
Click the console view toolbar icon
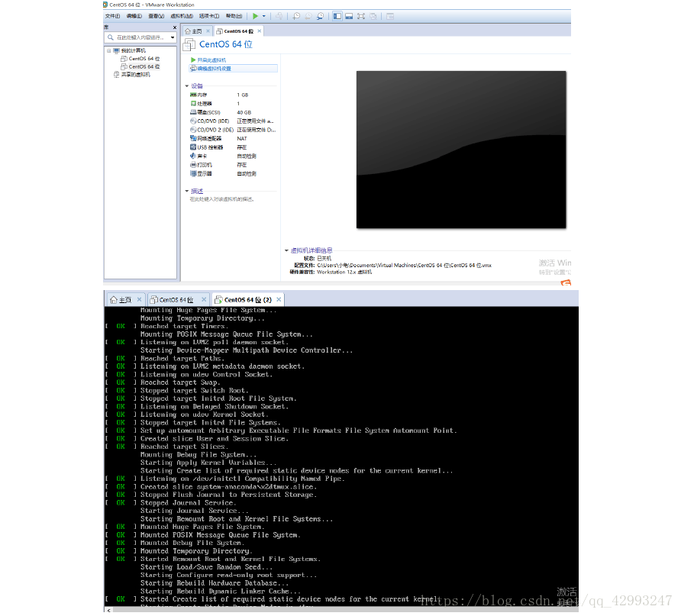pyautogui.click(x=390, y=16)
